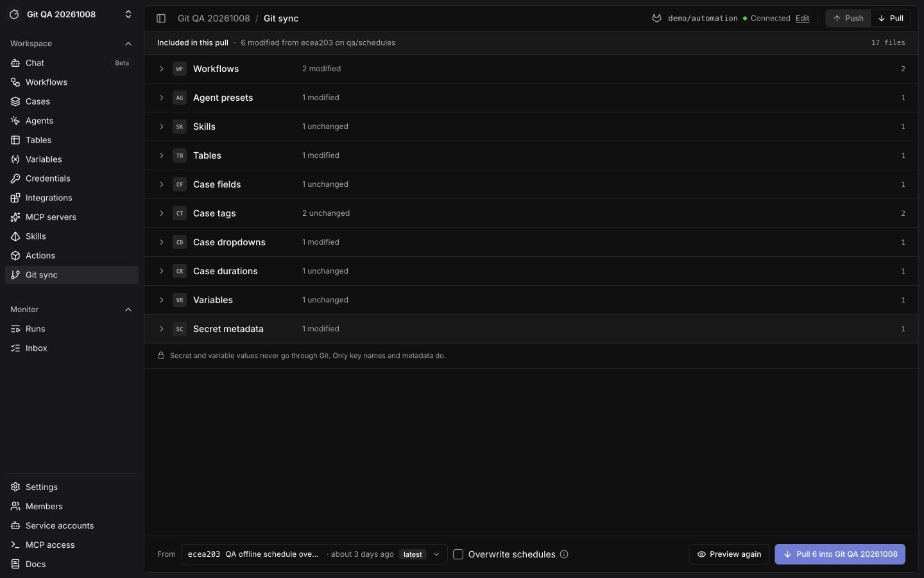Click the lock icon in the secrets notice
924x578 pixels.
161,355
